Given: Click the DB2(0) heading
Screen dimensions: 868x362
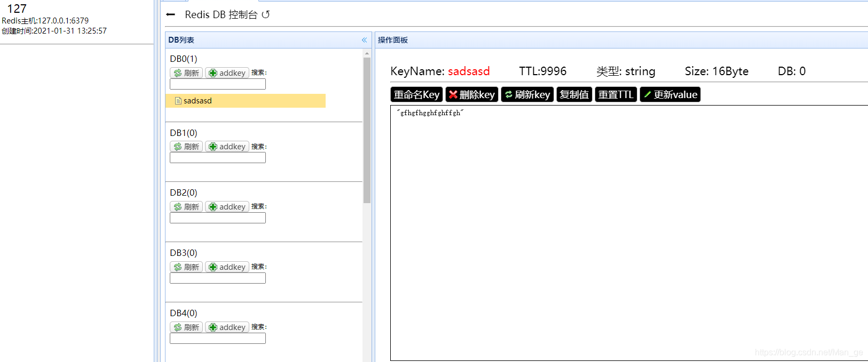Looking at the screenshot, I should coord(184,192).
